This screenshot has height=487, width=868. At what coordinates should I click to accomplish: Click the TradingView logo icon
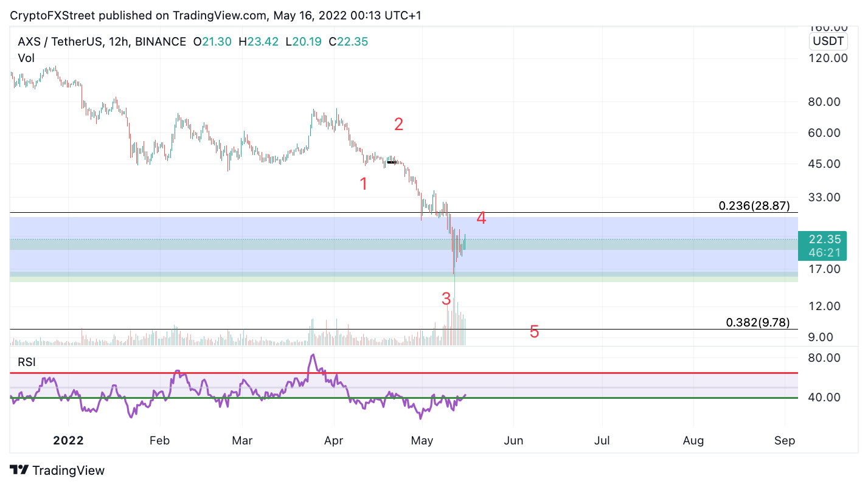(x=19, y=470)
